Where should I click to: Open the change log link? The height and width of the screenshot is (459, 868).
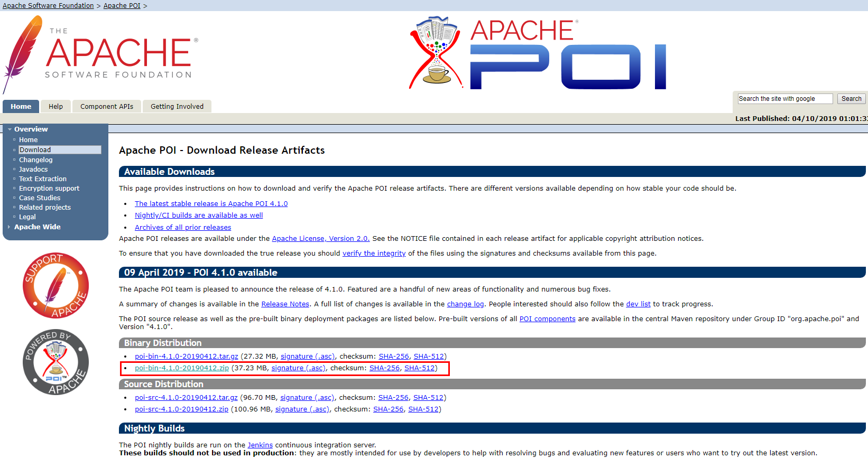tap(466, 304)
